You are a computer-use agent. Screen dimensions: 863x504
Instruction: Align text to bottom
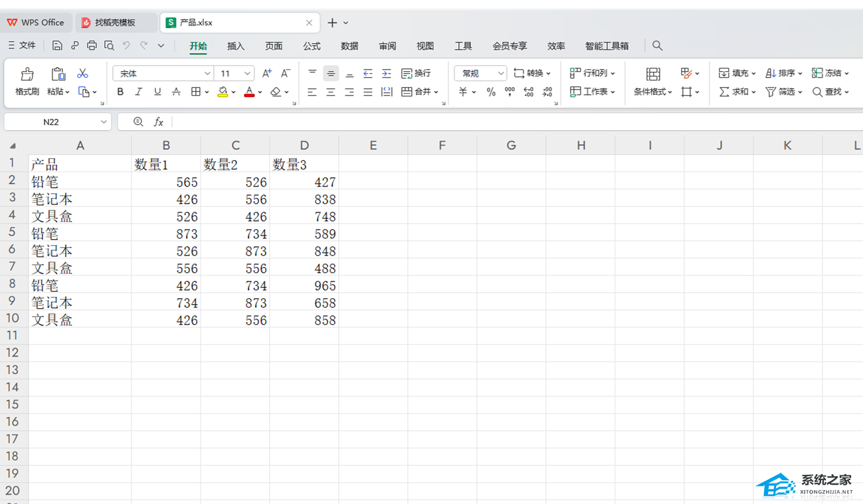(x=349, y=73)
